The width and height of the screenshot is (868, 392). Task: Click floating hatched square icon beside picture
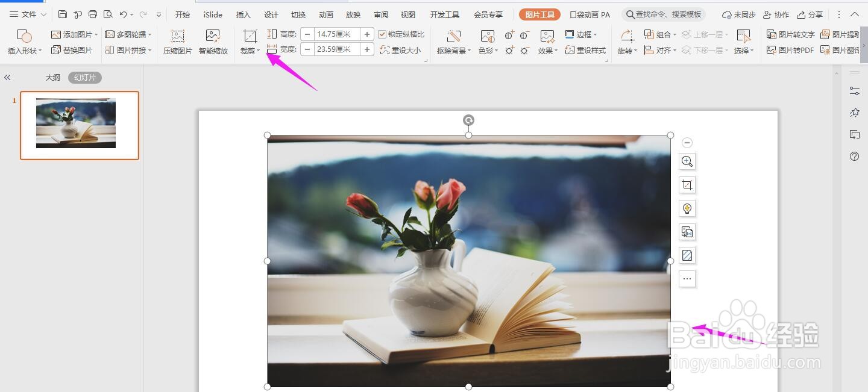point(687,255)
